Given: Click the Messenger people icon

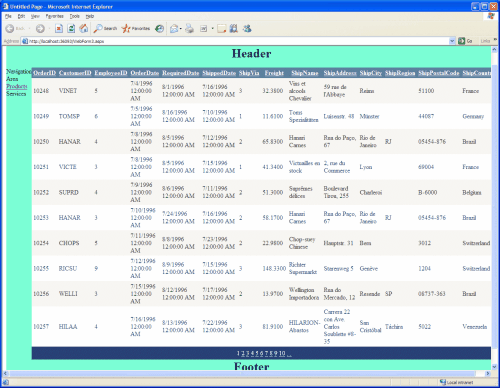Looking at the screenshot, I should coord(247,29).
